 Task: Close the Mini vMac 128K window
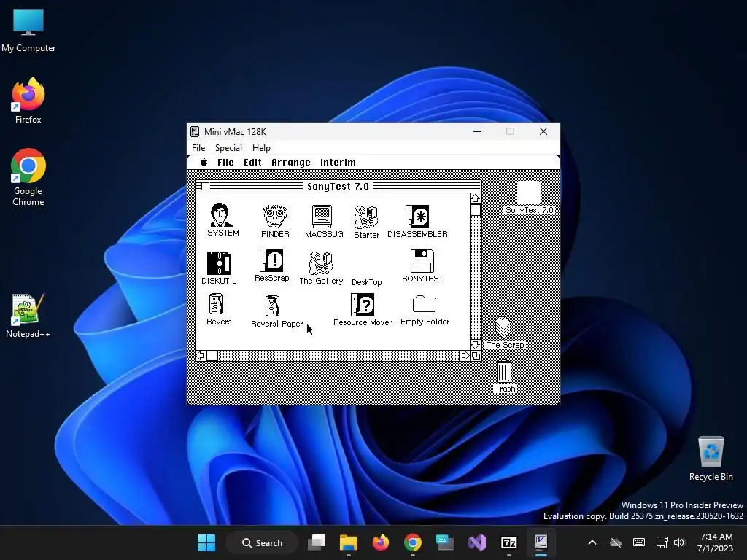click(543, 131)
